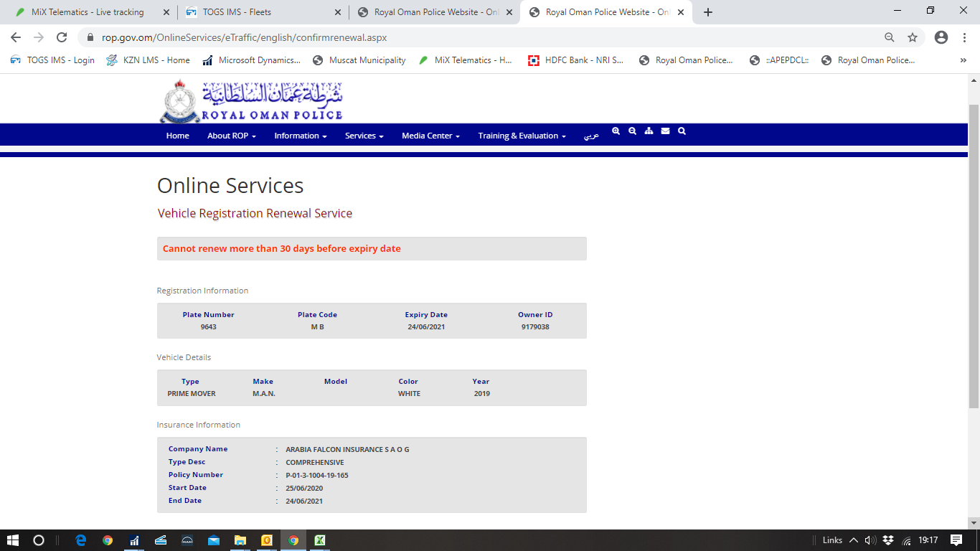980x551 pixels.
Task: Go to Home in the site navigation bar
Action: (x=178, y=136)
